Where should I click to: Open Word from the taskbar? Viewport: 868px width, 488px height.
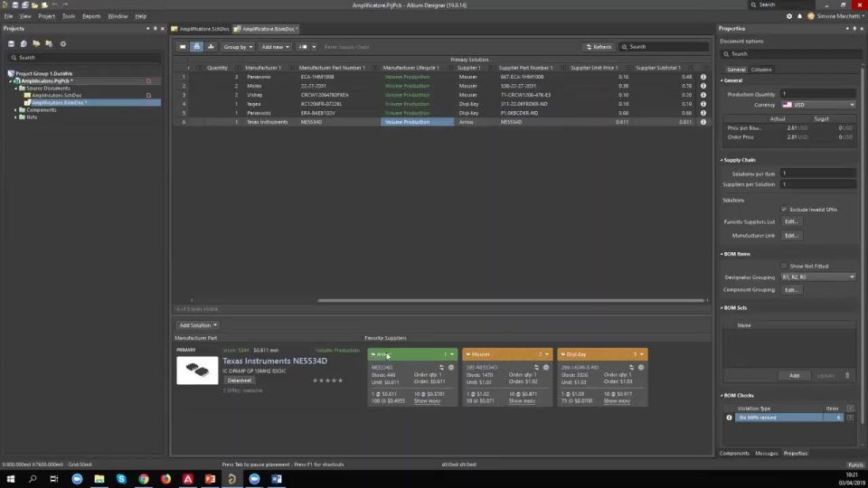[x=277, y=479]
